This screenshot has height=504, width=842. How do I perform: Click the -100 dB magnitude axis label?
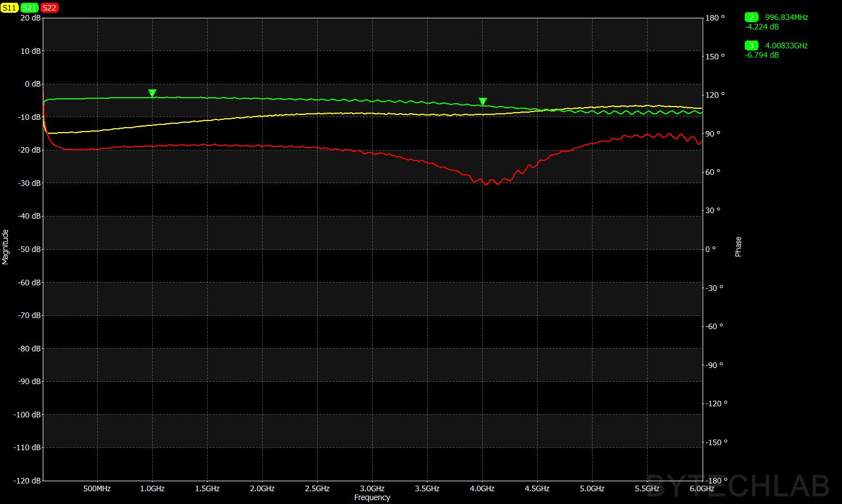[27, 415]
